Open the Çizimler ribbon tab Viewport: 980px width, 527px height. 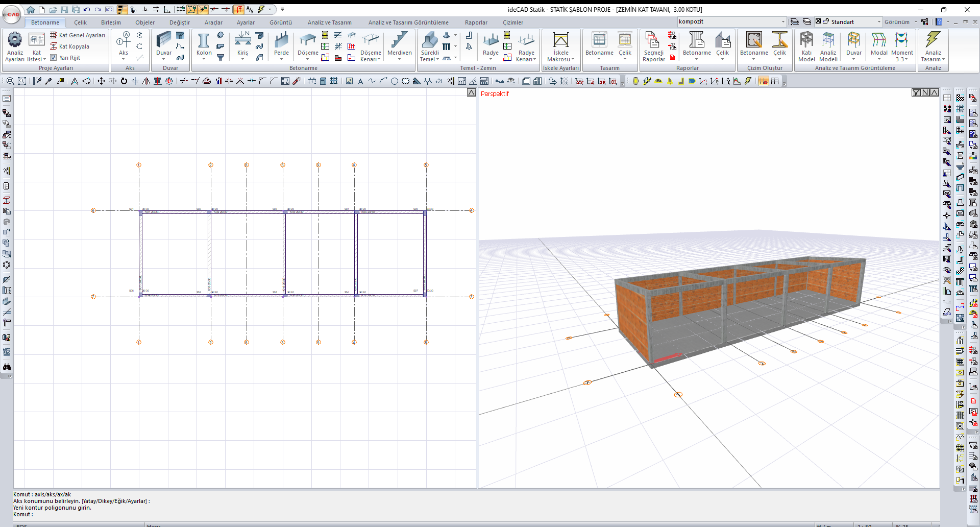click(x=513, y=22)
